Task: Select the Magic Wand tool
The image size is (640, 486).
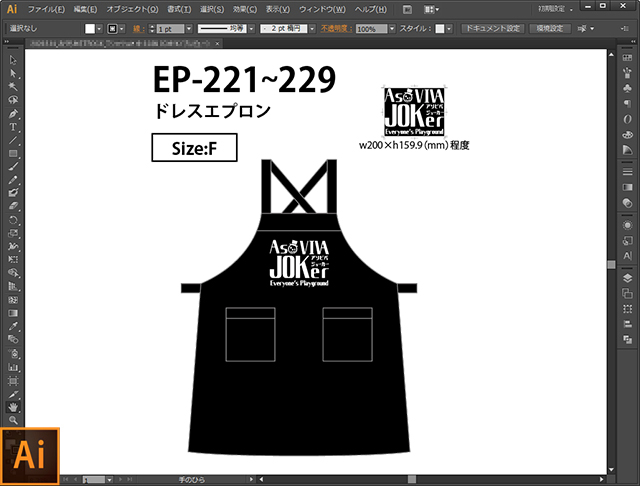Action: pos(13,87)
